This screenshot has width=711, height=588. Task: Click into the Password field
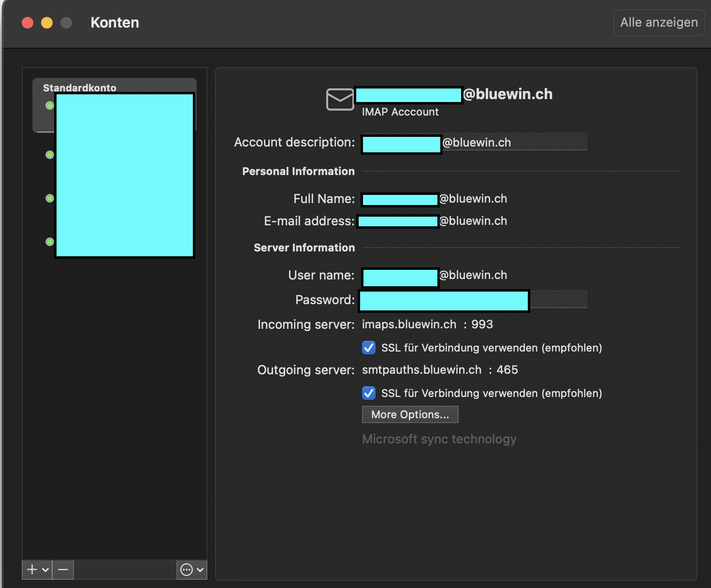tap(558, 300)
